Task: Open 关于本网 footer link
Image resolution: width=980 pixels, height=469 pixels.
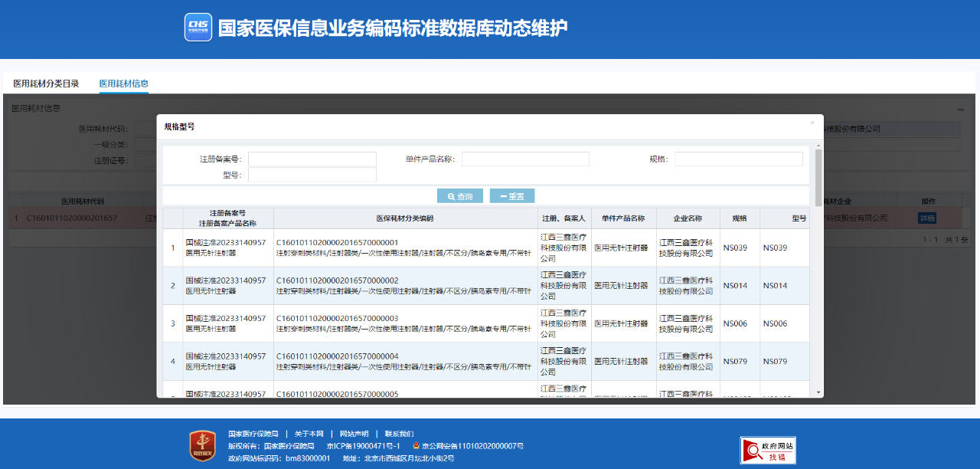Action: point(309,434)
